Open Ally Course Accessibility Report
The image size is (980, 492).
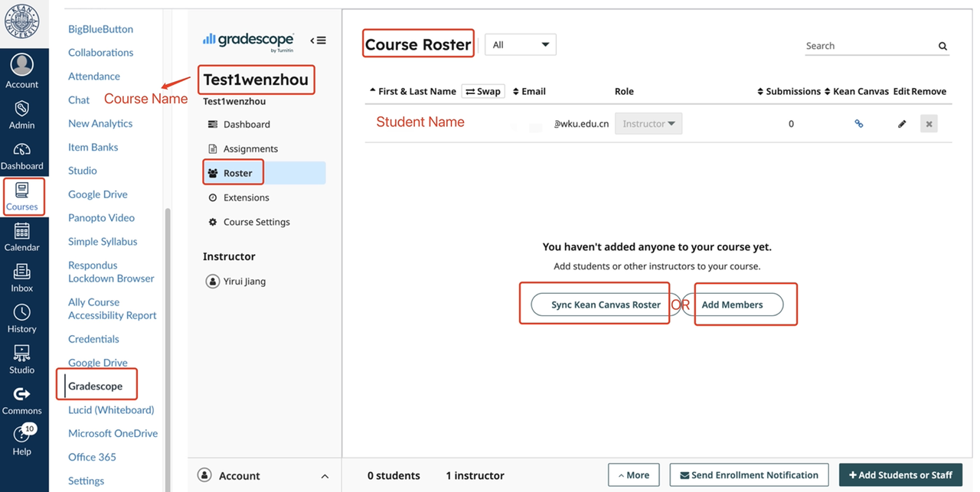(112, 308)
